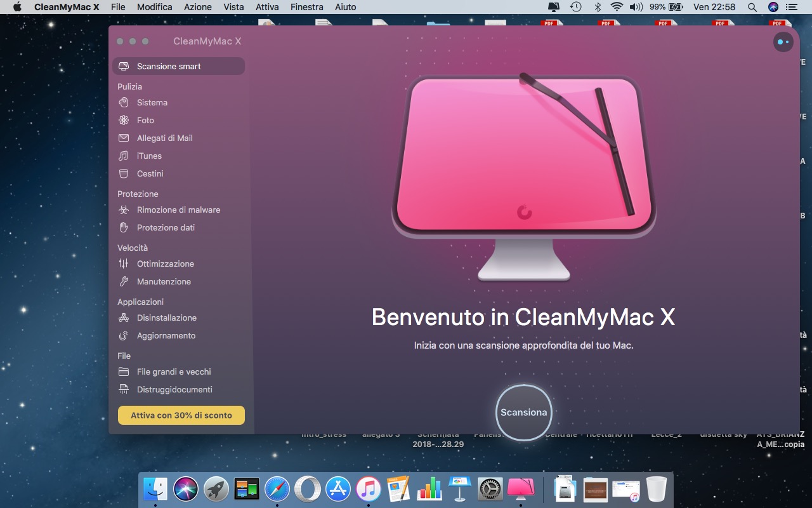Image resolution: width=812 pixels, height=508 pixels.
Task: Open the Vista menu
Action: [233, 7]
